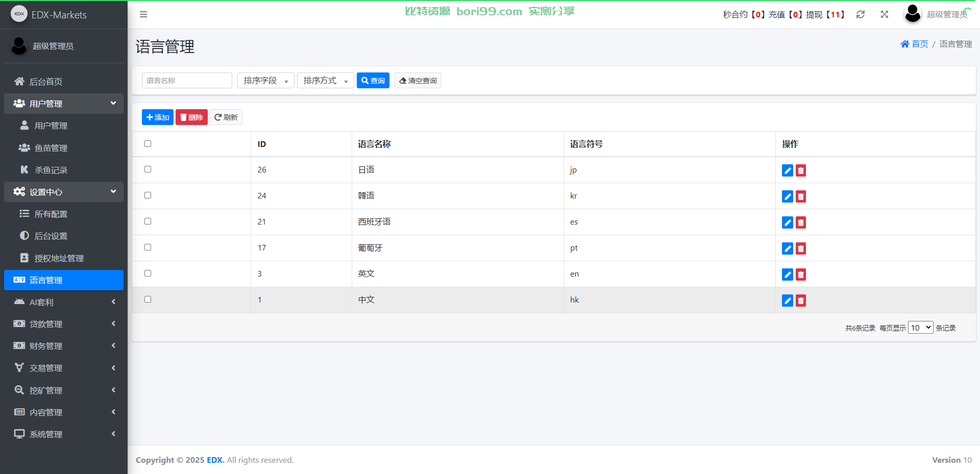Tick the checkbox for ID 1 row

tap(148, 299)
